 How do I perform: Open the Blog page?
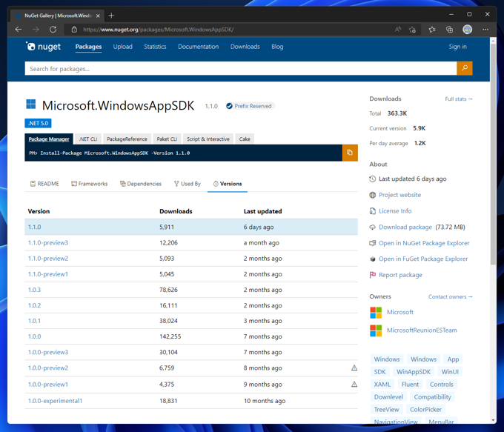(x=277, y=47)
